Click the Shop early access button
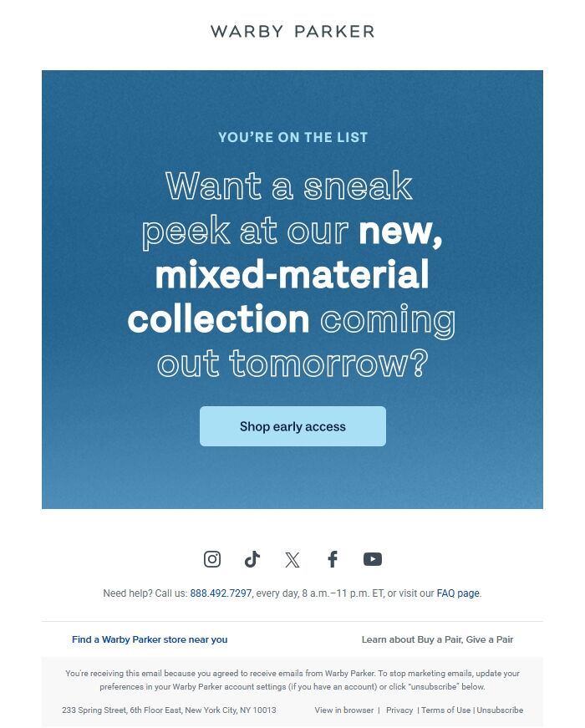 [292, 426]
